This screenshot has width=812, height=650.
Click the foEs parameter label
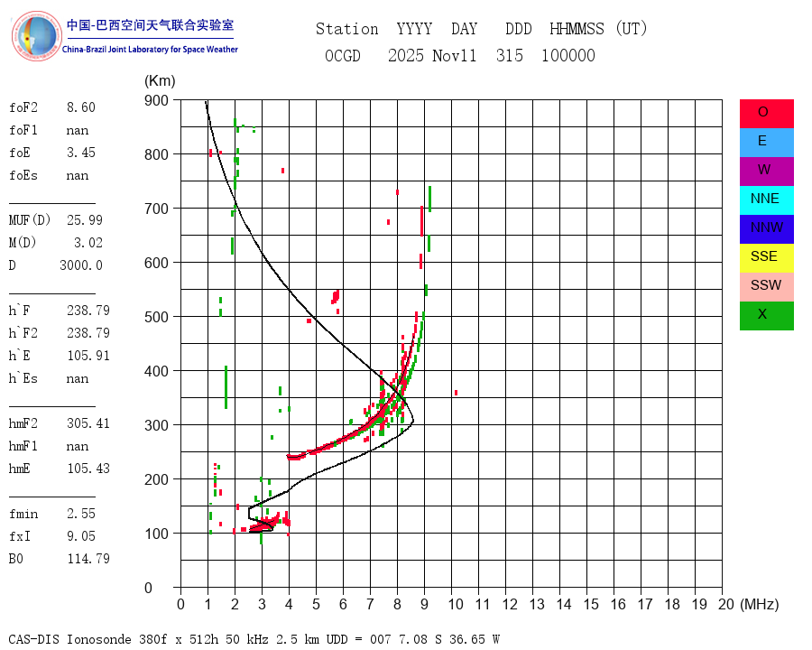coord(23,175)
